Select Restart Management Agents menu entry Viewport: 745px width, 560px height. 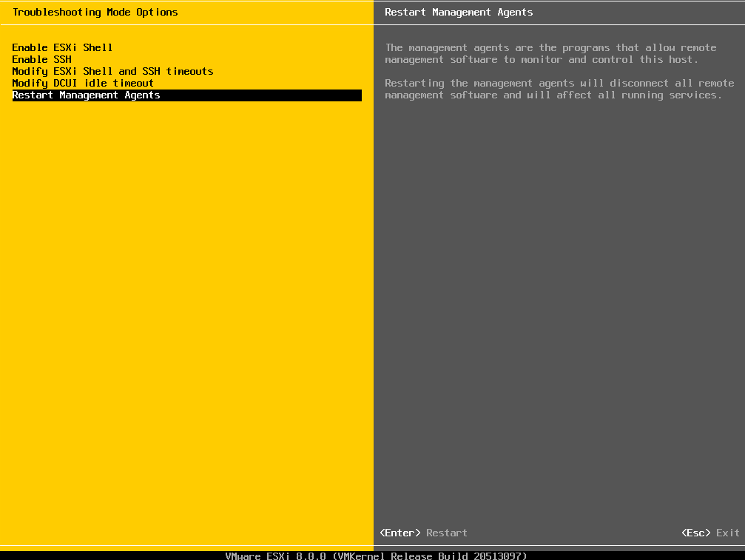(186, 95)
